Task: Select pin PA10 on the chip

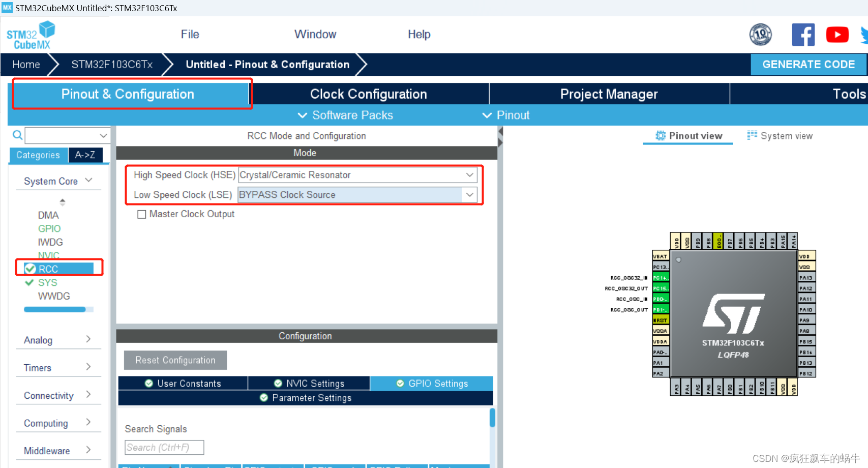Action: (807, 310)
